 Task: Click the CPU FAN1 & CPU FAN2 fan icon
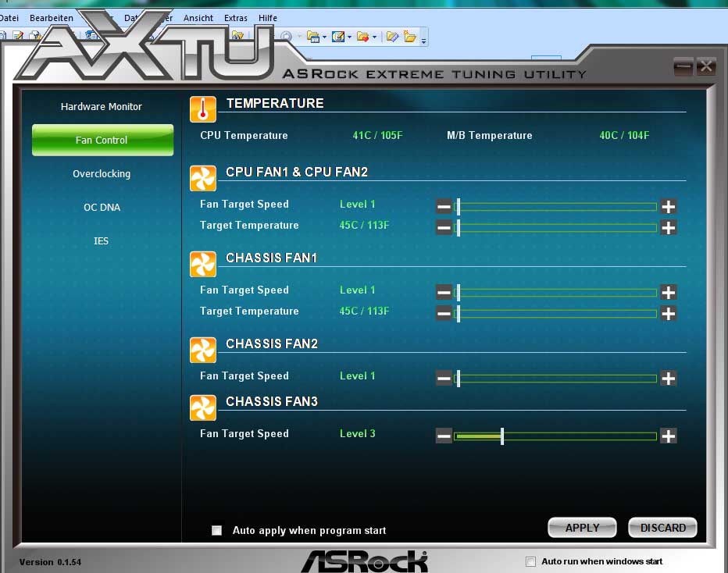tap(203, 178)
